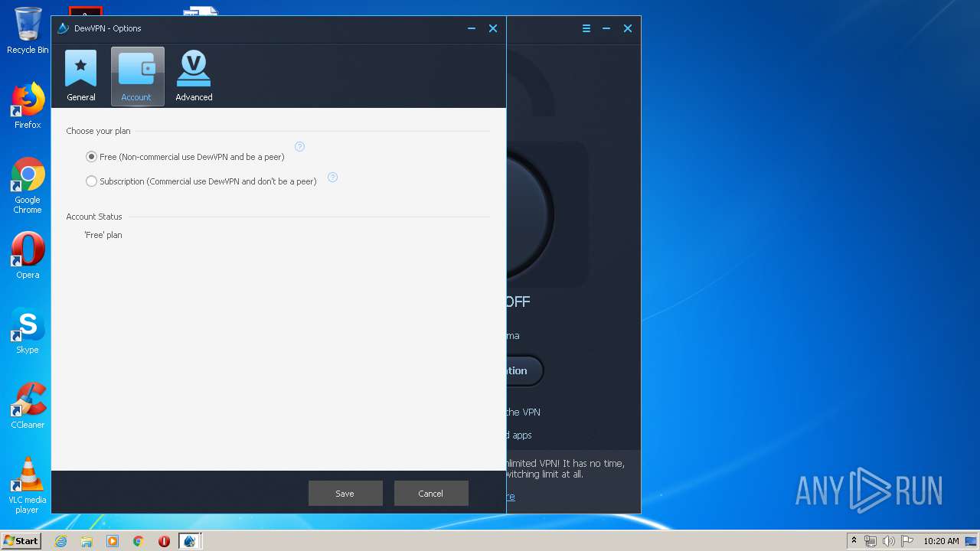Open the hamburger menu in DewVPN main window
980x551 pixels.
pyautogui.click(x=586, y=28)
